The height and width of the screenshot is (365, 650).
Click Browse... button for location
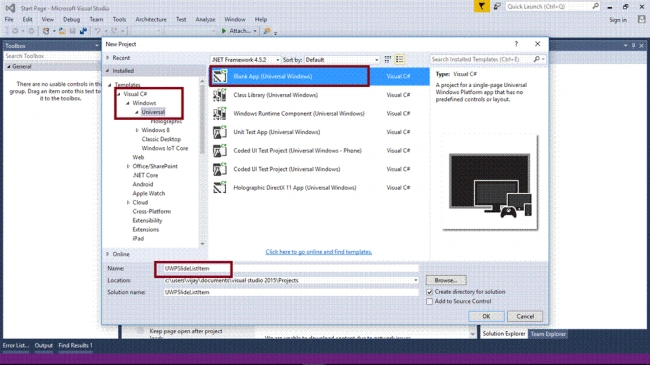pos(446,280)
